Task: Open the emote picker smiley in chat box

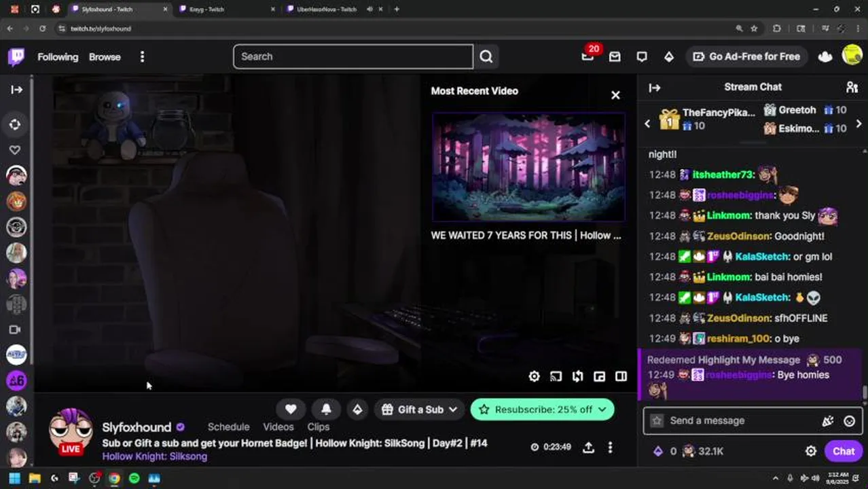Action: (849, 421)
